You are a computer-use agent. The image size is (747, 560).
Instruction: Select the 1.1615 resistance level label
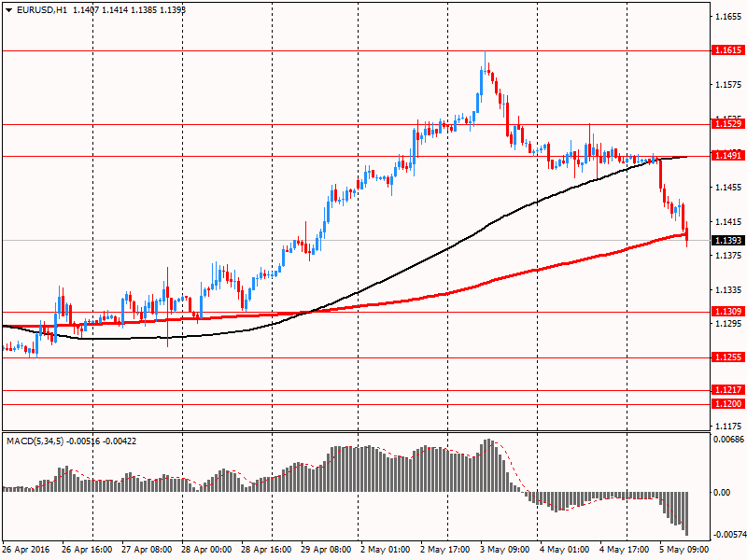728,50
